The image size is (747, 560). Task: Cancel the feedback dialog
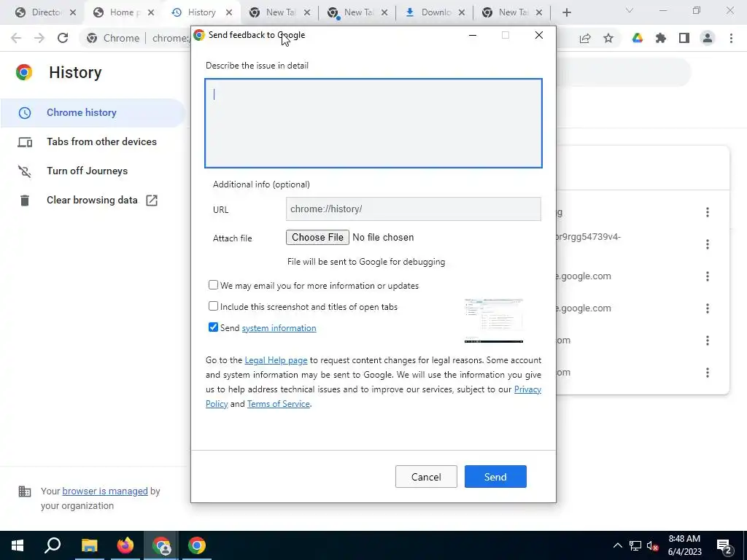426,477
